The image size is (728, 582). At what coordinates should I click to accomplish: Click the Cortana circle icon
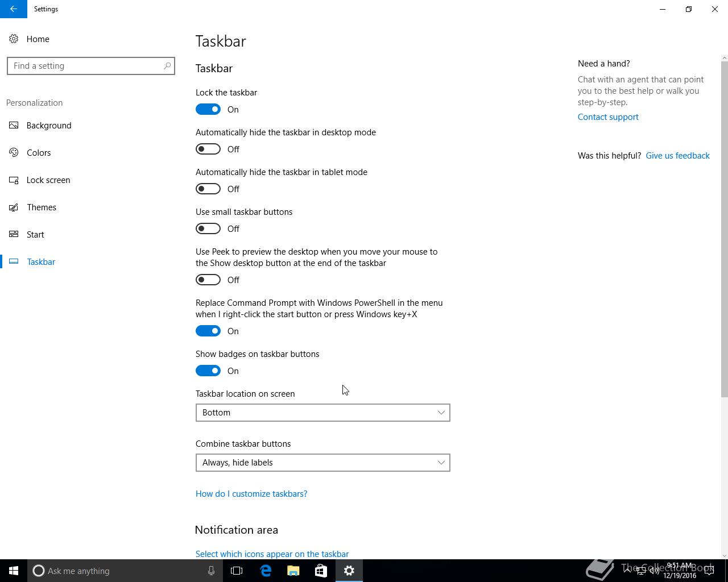coord(39,571)
